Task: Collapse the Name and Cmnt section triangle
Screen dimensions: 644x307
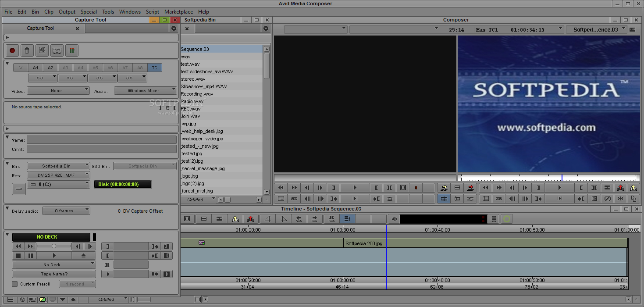Action: [x=7, y=137]
